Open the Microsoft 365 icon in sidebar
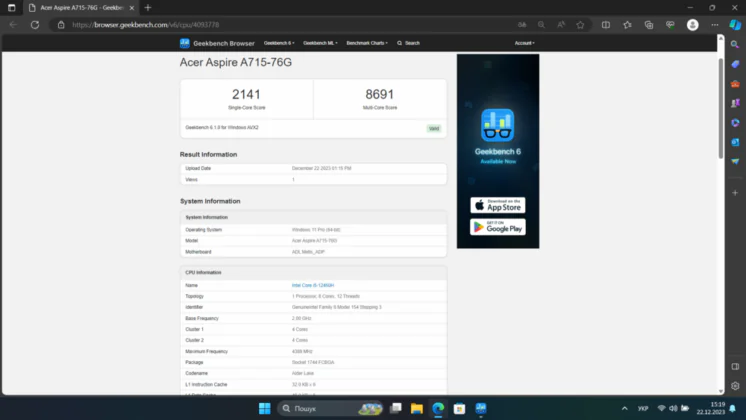 click(735, 123)
